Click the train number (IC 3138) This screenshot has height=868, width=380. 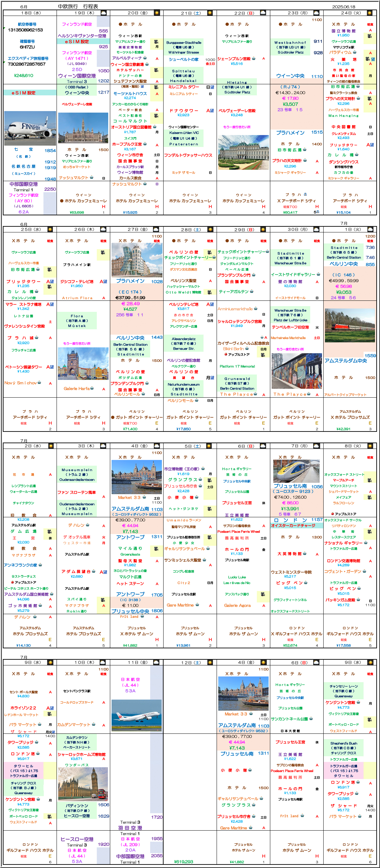[130, 600]
